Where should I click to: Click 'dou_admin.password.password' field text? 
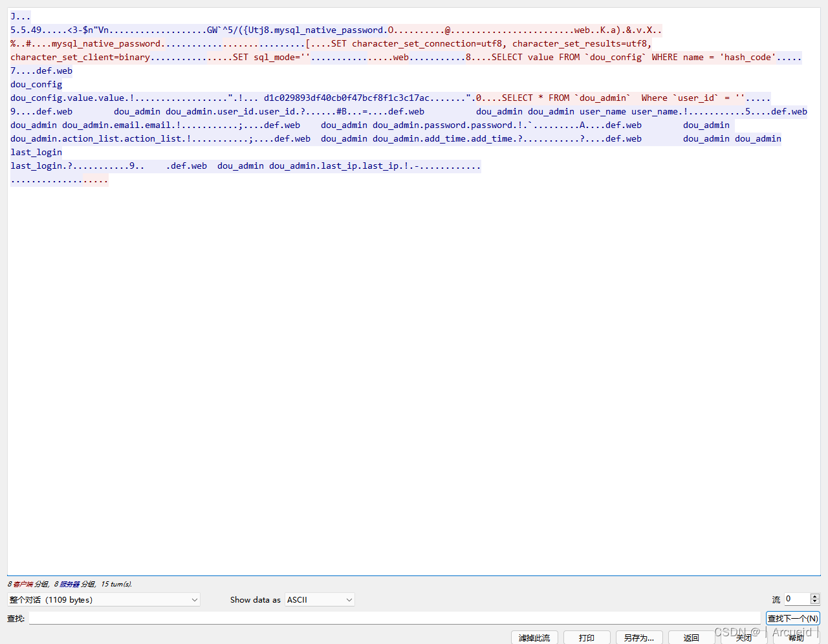click(442, 125)
